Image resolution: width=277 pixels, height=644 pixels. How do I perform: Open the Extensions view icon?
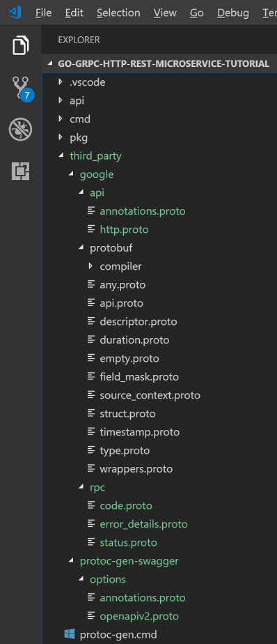pos(20,171)
